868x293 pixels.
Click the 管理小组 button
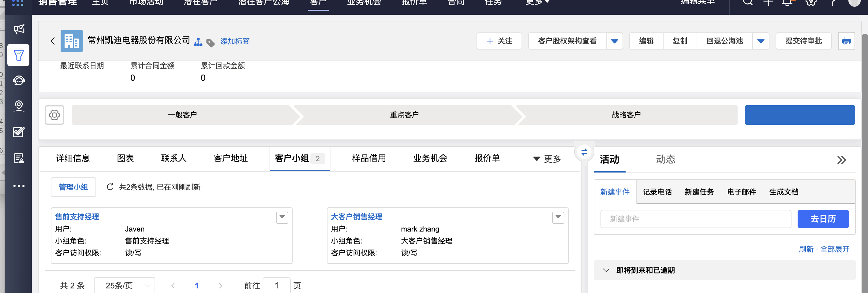point(73,187)
